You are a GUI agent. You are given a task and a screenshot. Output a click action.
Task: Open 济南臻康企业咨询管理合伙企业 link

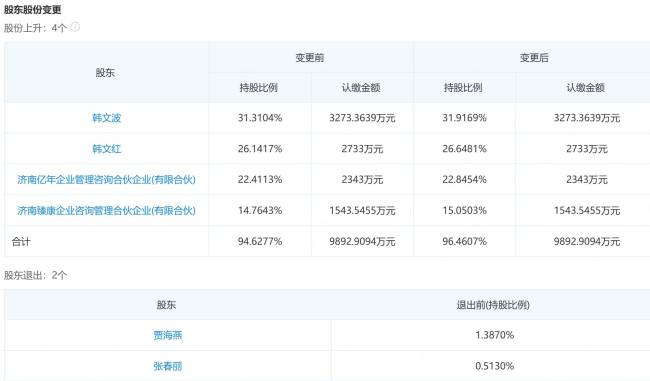[x=107, y=211]
